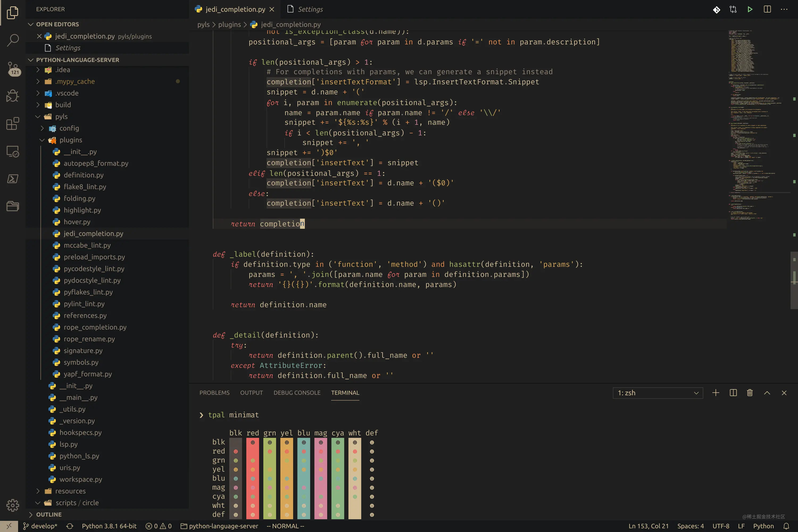This screenshot has width=798, height=532.
Task: Add new terminal with plus icon
Action: click(716, 393)
